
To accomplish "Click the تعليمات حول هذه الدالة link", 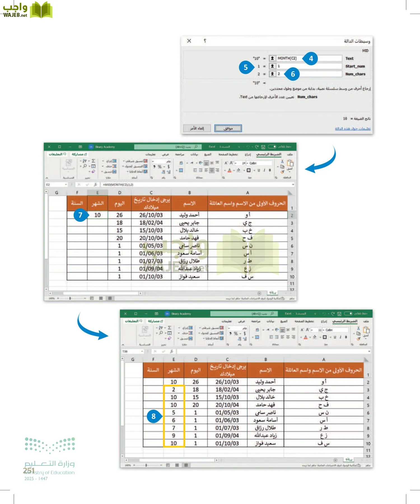I will click(353, 129).
